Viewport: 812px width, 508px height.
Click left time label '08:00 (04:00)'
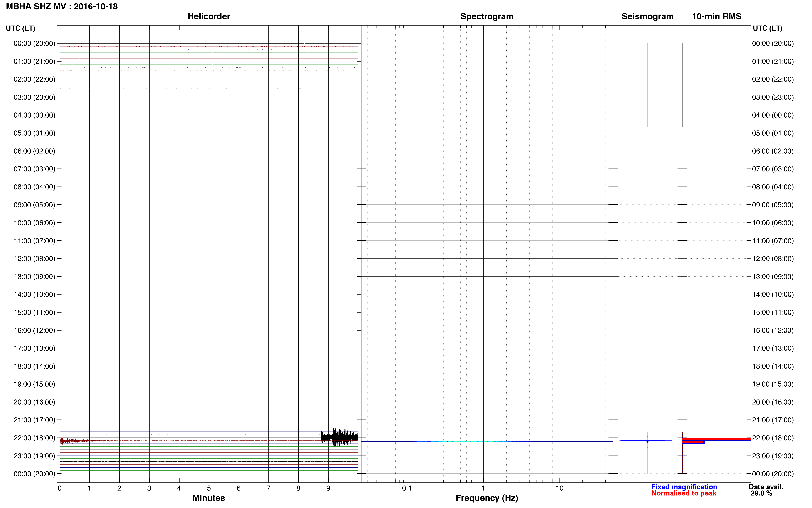[x=34, y=187]
